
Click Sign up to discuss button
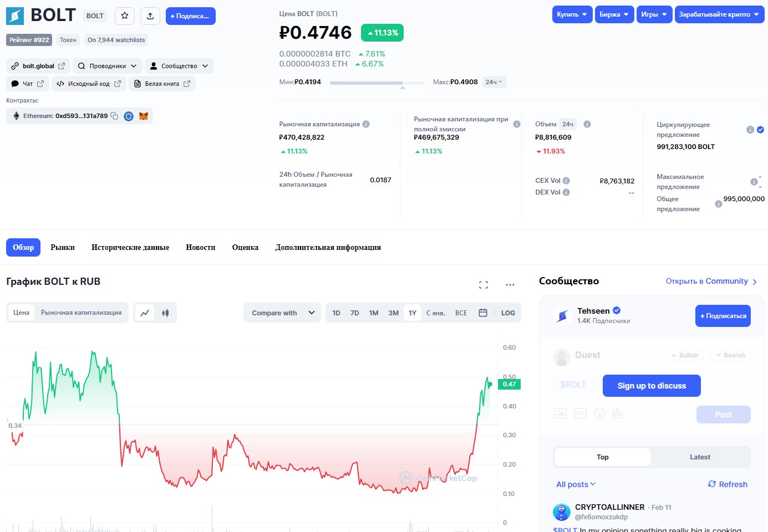pos(652,386)
